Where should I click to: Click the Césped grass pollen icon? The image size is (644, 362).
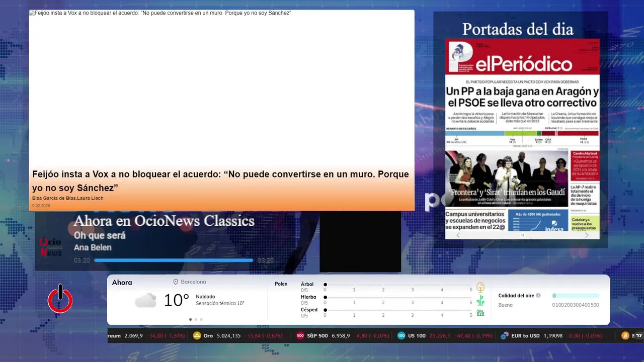pyautogui.click(x=480, y=313)
